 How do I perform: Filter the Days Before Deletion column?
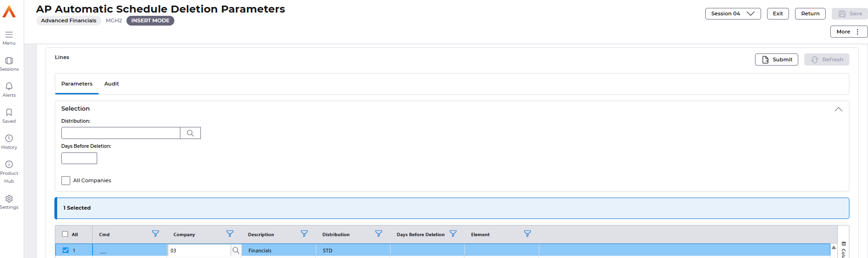pos(453,234)
